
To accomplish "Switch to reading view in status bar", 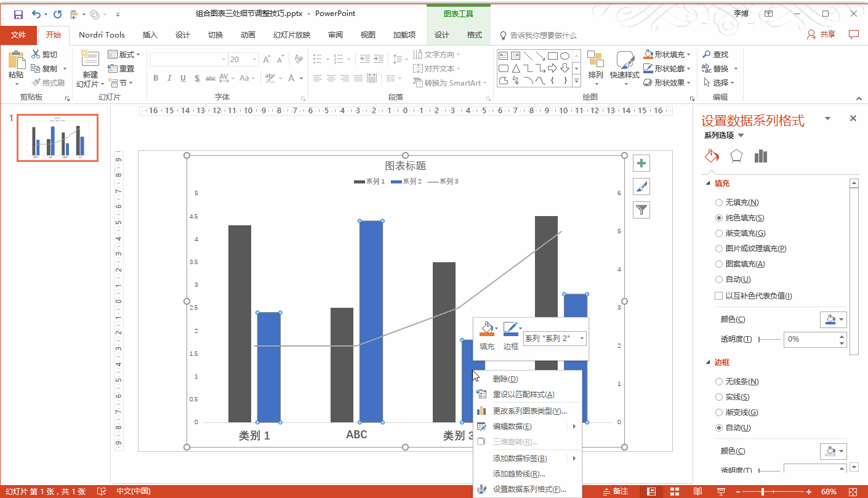I will click(x=697, y=491).
